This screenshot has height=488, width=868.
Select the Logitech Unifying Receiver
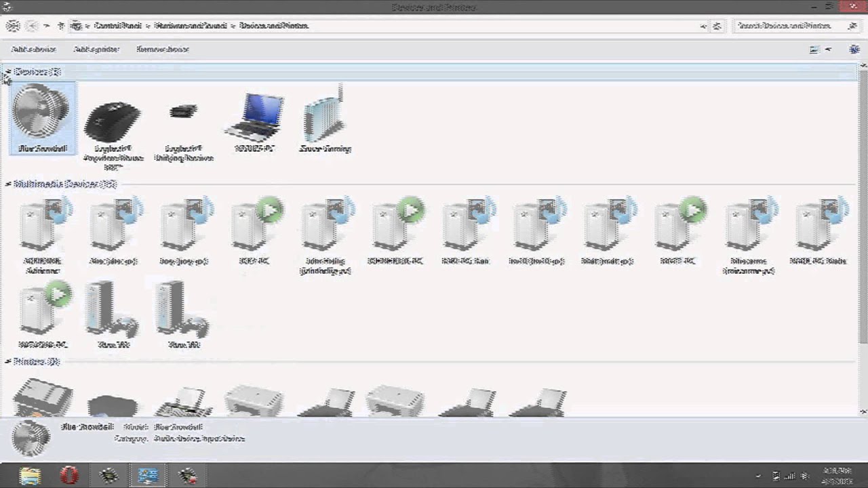tap(183, 115)
